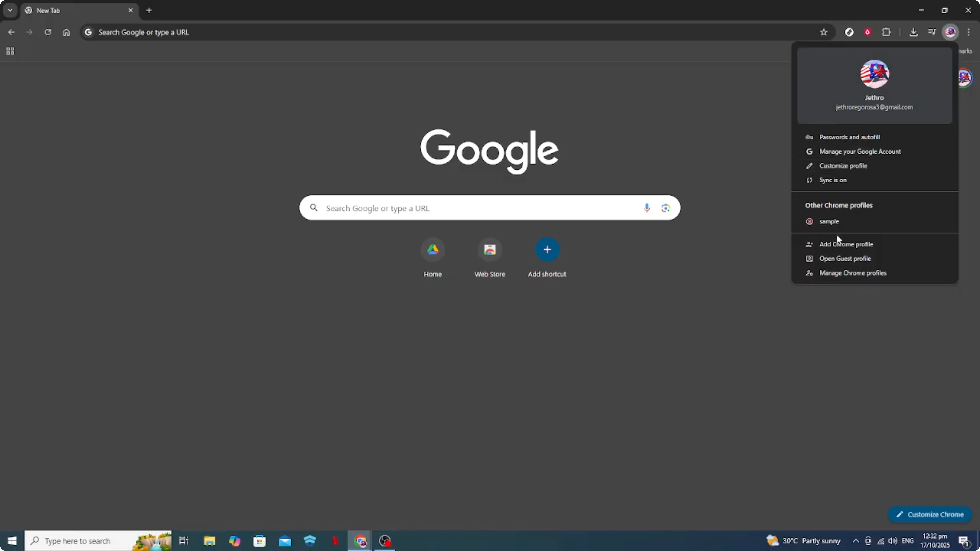Expand the three-dot Chrome menu
This screenshot has width=980, height=551.
[x=969, y=32]
